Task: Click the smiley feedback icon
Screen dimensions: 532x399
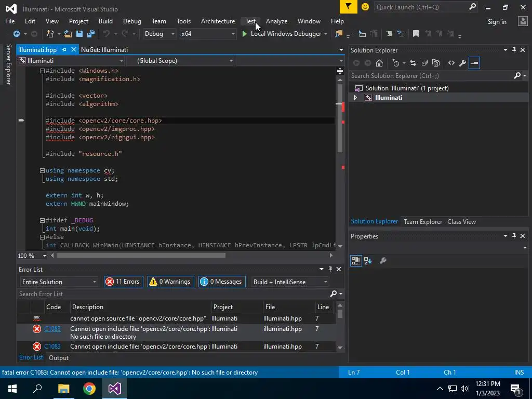Action: [365, 7]
